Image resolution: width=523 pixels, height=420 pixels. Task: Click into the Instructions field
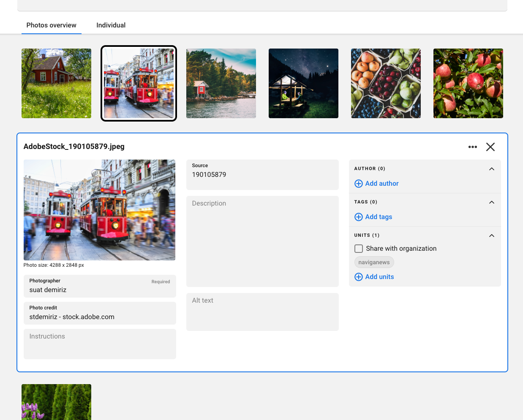coord(100,344)
